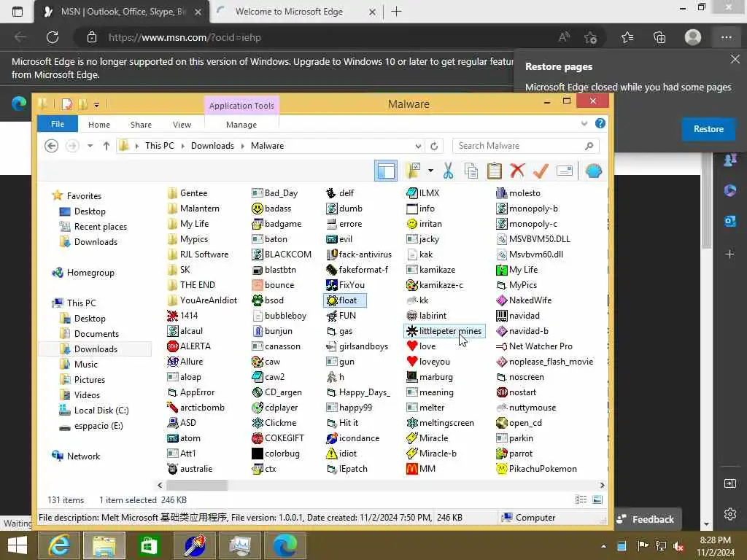Open the recent locations dropdown arrow
This screenshot has width=747, height=560.
click(x=90, y=146)
